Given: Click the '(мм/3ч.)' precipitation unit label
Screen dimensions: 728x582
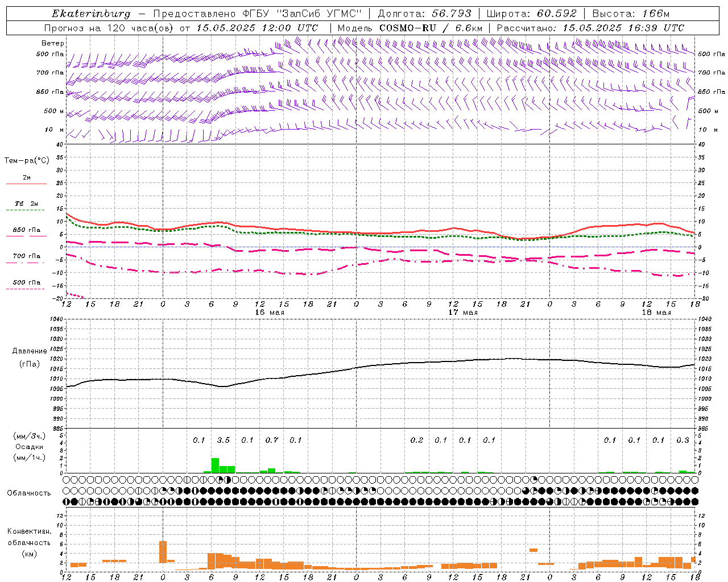Looking at the screenshot, I should point(29,436).
